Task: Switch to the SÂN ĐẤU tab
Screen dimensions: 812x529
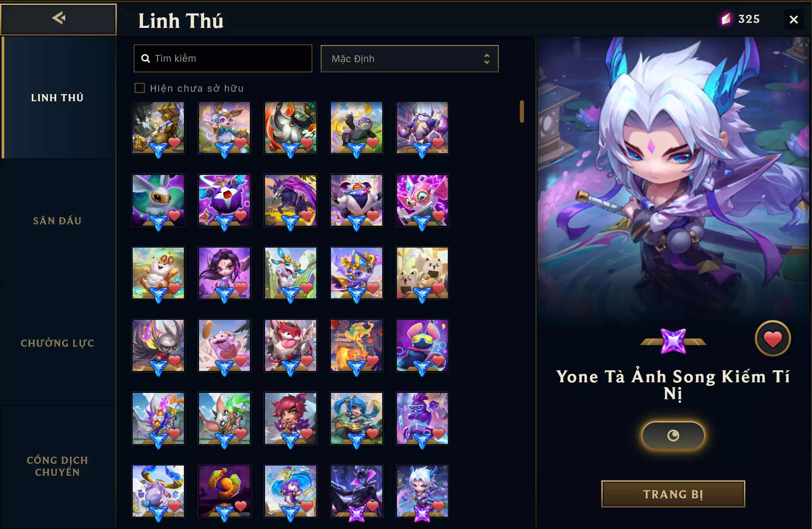Action: pos(58,221)
